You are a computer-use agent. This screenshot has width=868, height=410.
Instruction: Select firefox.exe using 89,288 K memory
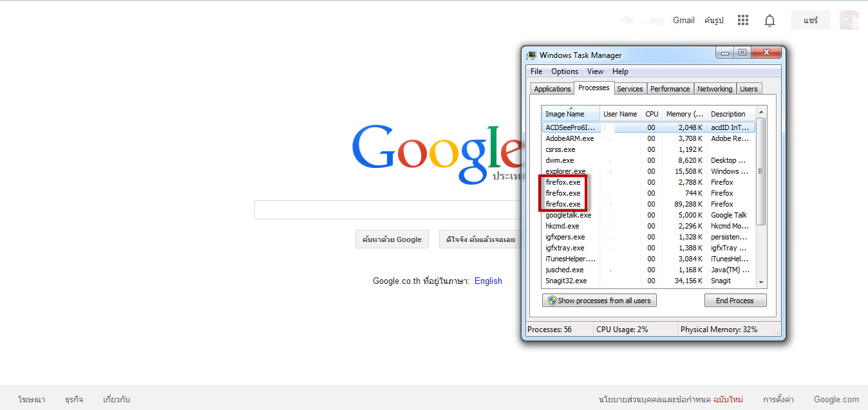pyautogui.click(x=648, y=204)
